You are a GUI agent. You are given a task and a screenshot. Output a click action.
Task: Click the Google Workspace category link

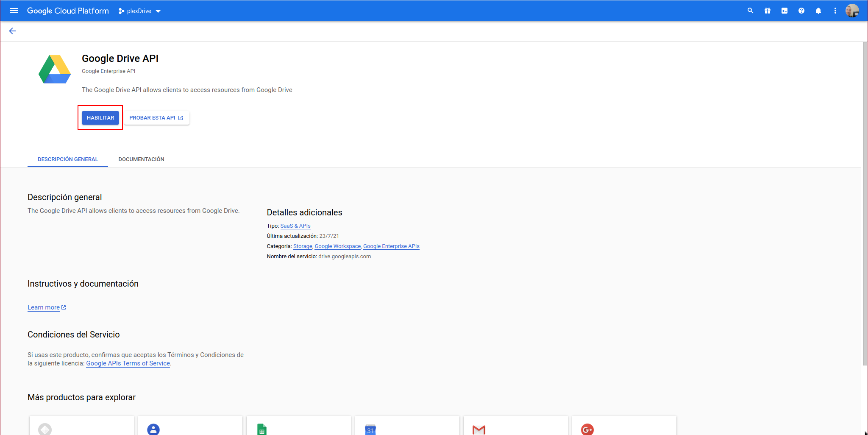tap(337, 246)
